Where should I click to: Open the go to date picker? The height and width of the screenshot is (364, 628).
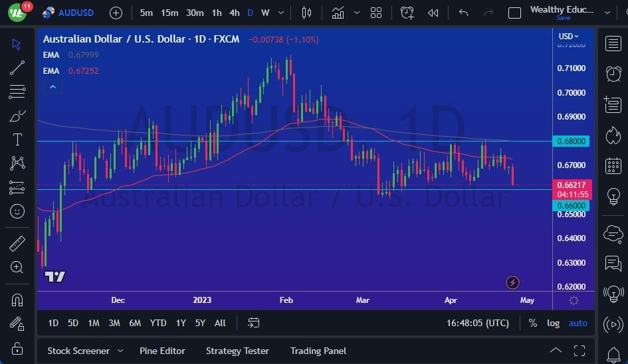[x=253, y=323]
